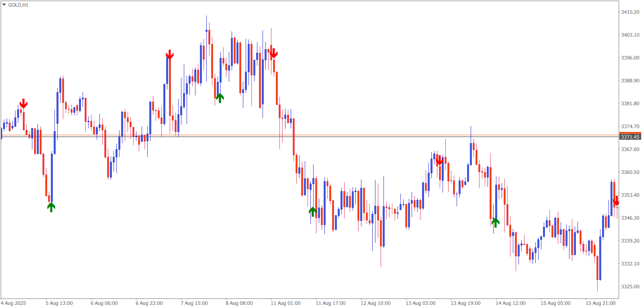This screenshot has width=644, height=308.
Task: Click the 7 Aug 15:00 time label
Action: coord(194,303)
